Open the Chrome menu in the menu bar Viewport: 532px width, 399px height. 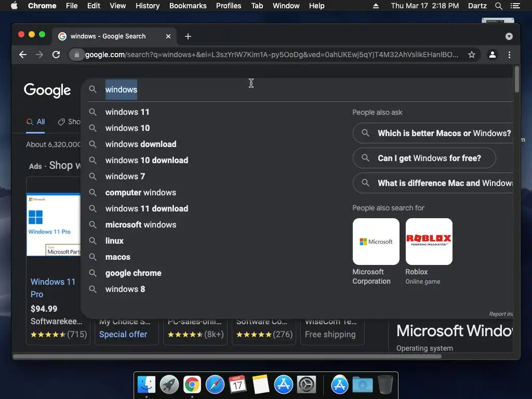42,6
